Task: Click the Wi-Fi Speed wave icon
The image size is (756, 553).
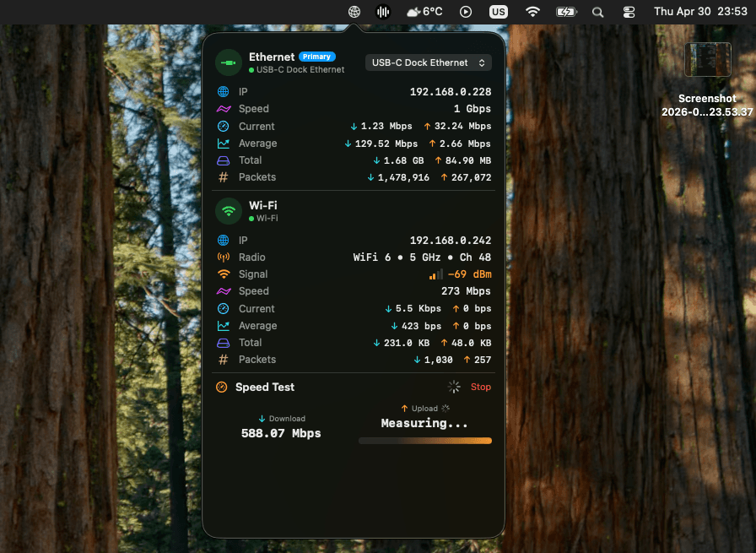Action: pos(224,291)
